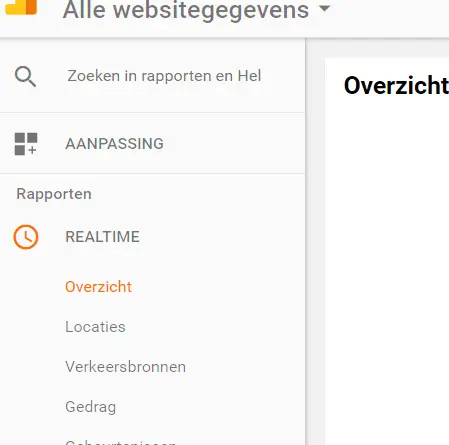Click the Overzicht page heading
This screenshot has height=445, width=449.
point(396,86)
